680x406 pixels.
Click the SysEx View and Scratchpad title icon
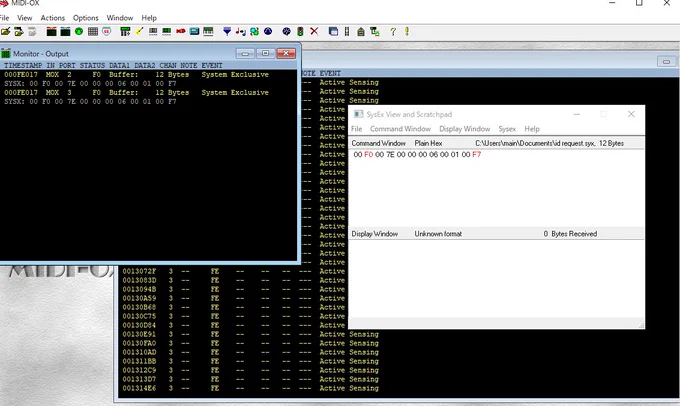pyautogui.click(x=358, y=114)
